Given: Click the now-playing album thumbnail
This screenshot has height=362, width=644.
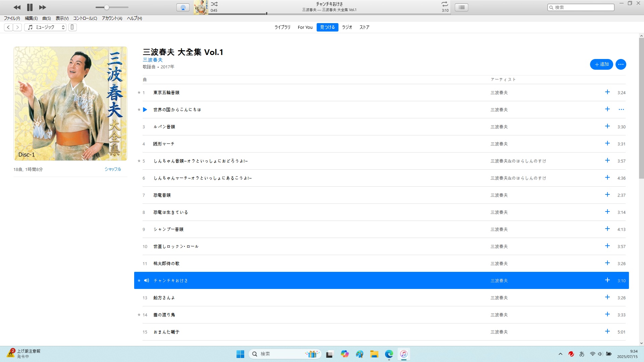Looking at the screenshot, I should [x=201, y=7].
